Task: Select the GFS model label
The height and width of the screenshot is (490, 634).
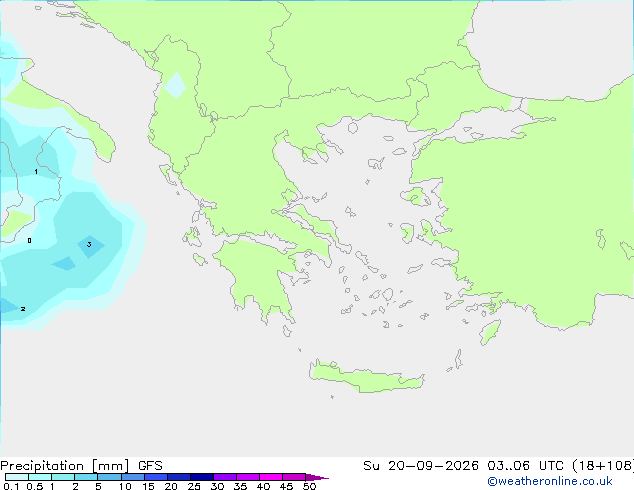Action: pos(150,466)
